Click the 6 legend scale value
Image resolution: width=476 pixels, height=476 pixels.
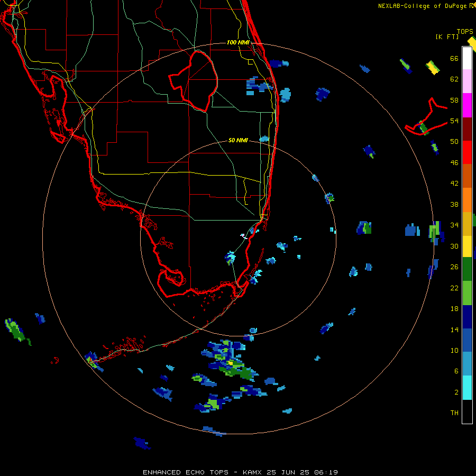tap(456, 371)
